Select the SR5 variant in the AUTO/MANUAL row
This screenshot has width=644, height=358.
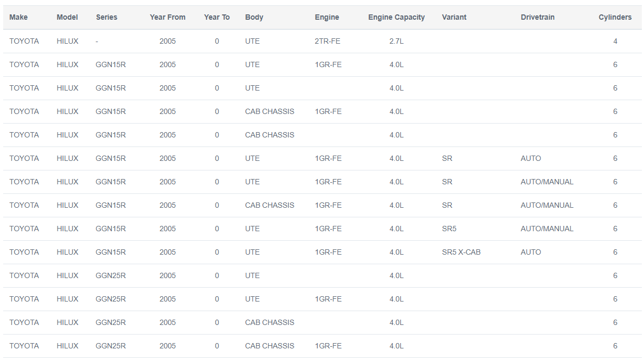(449, 229)
